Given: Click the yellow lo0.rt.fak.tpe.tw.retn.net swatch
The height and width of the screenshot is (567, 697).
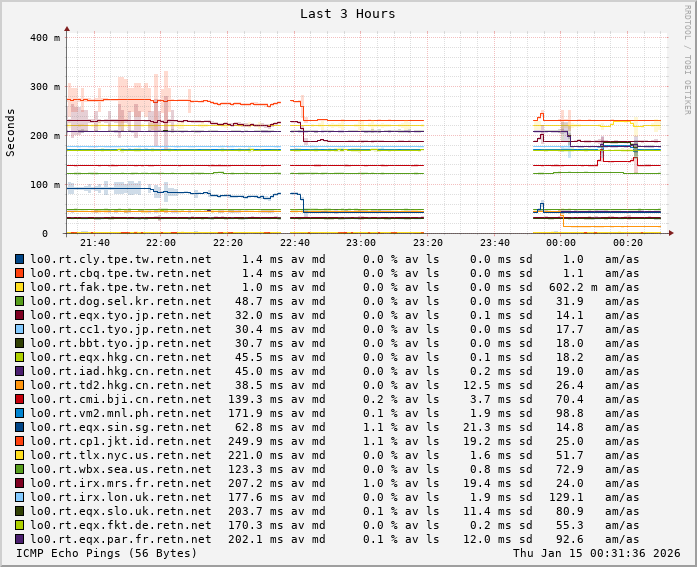Looking at the screenshot, I should click(19, 287).
